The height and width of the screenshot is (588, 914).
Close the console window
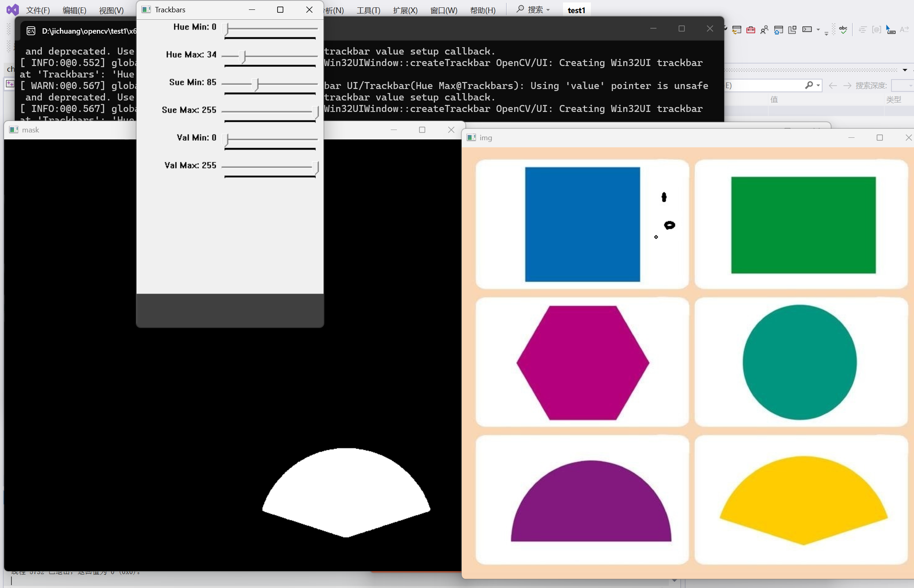click(710, 29)
